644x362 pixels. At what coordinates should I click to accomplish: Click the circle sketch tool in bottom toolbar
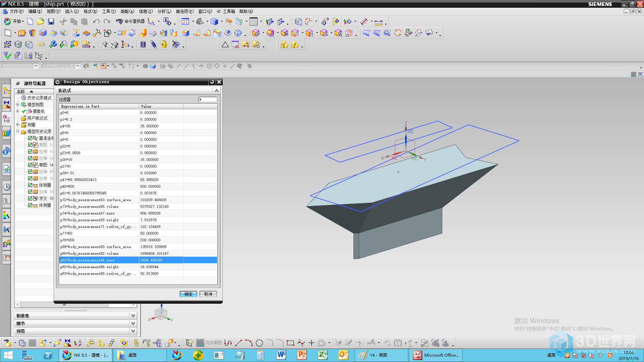point(259,343)
